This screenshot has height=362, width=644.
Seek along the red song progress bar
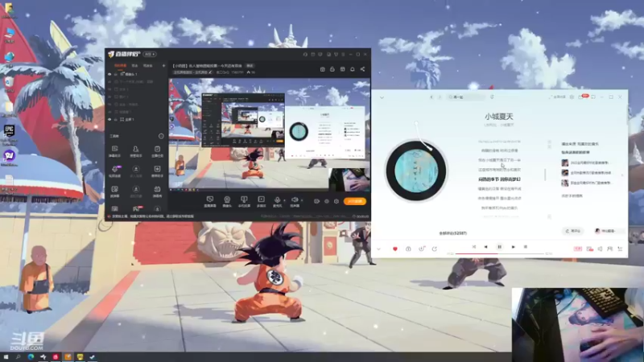tap(499, 254)
